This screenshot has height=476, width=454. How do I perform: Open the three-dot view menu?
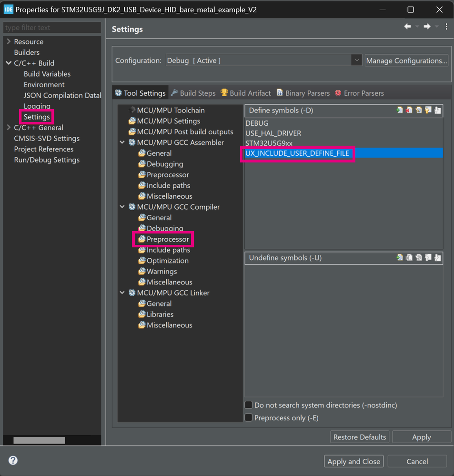pos(446,27)
